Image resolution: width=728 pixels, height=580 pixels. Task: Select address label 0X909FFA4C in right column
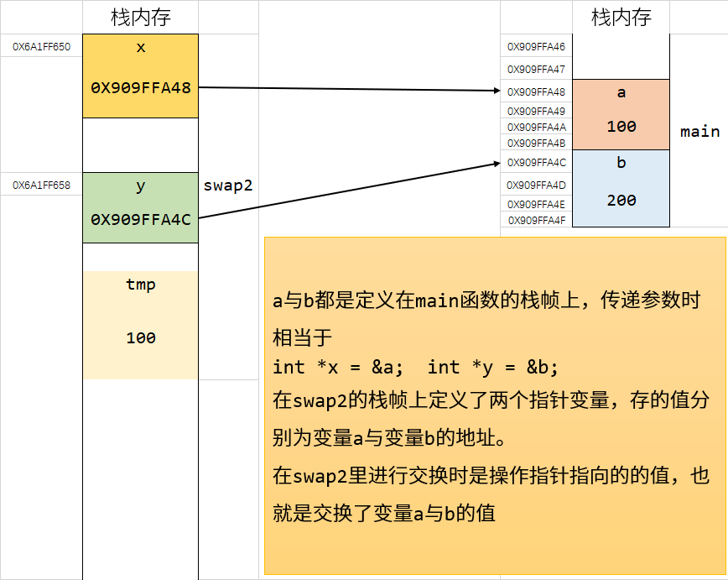click(x=536, y=163)
